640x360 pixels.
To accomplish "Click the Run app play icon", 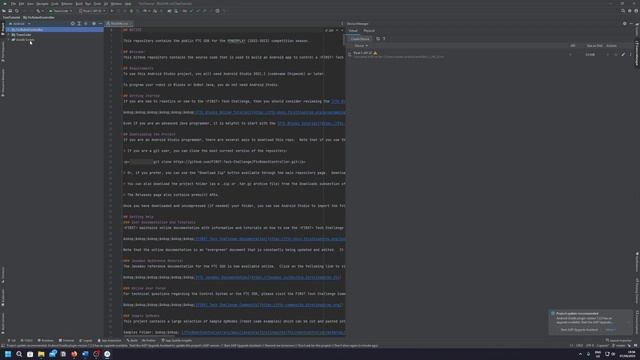I will click(x=112, y=11).
